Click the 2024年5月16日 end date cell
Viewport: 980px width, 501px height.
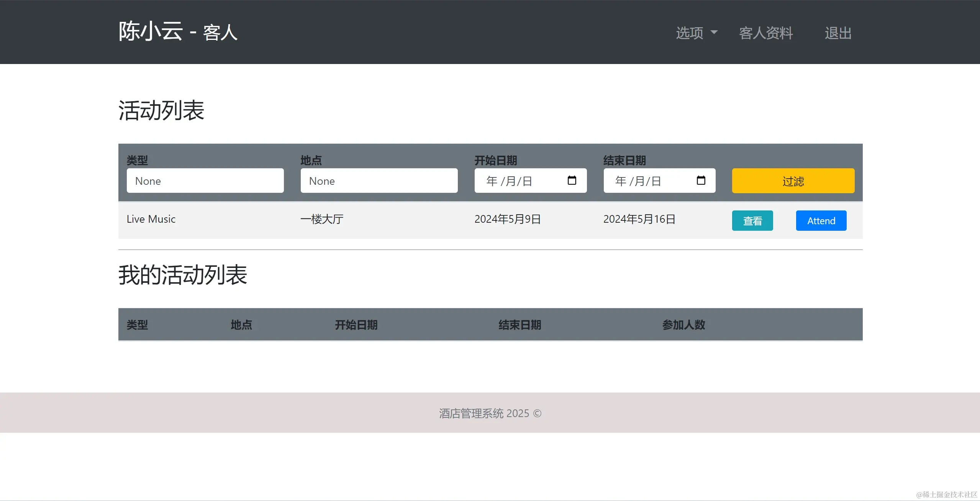639,219
